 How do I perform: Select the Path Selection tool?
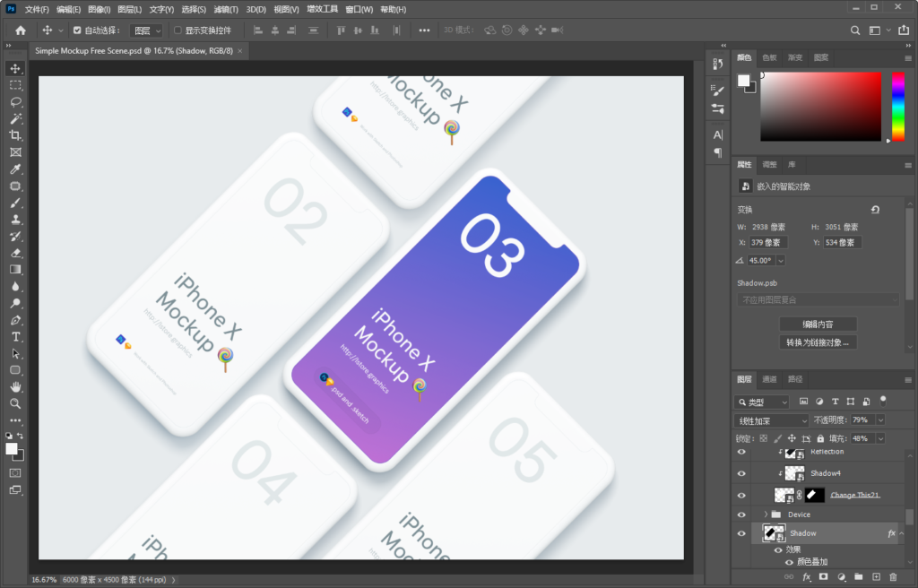[x=15, y=354]
